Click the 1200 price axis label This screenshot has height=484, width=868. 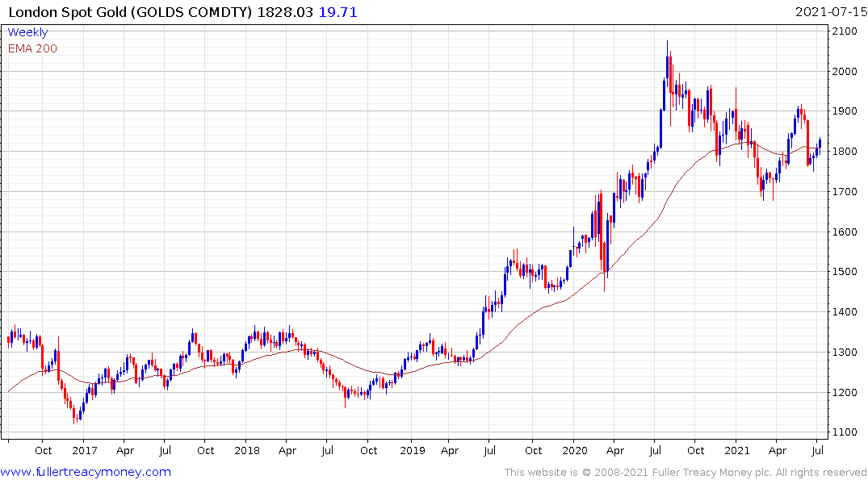tap(845, 393)
